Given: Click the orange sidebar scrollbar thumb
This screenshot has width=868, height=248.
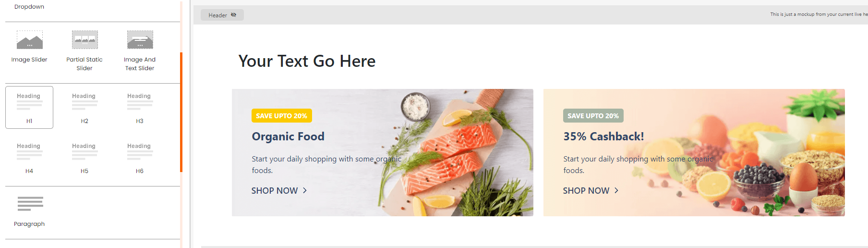Looking at the screenshot, I should 181,112.
